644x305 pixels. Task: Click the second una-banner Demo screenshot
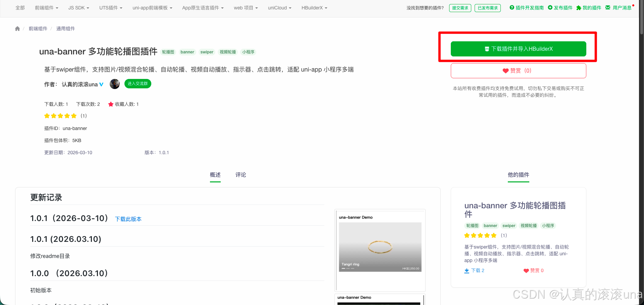coord(380,300)
